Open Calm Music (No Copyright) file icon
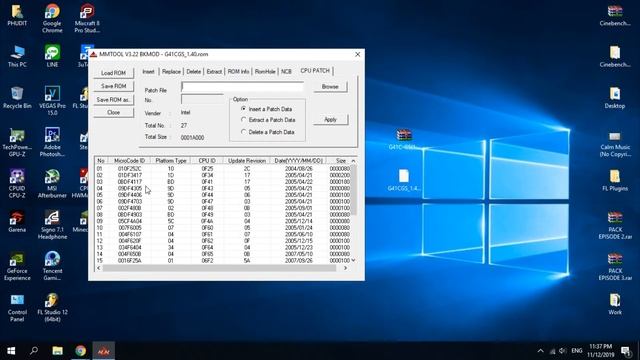This screenshot has width=640, height=360. pyautogui.click(x=615, y=143)
